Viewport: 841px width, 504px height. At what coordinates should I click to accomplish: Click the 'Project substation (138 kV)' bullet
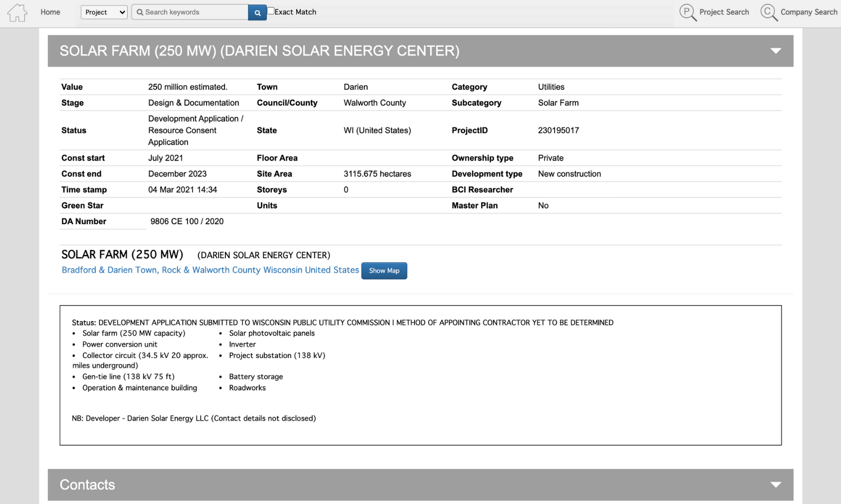pos(277,355)
